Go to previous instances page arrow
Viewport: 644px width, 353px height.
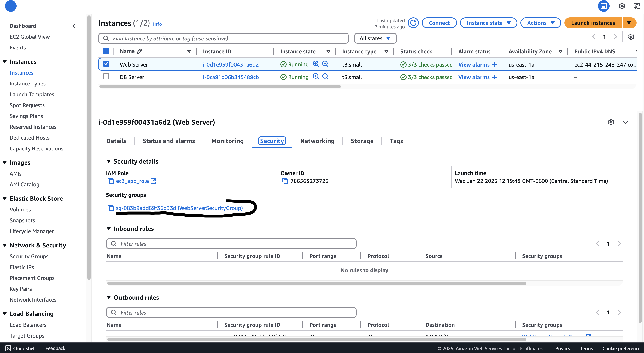coord(594,37)
